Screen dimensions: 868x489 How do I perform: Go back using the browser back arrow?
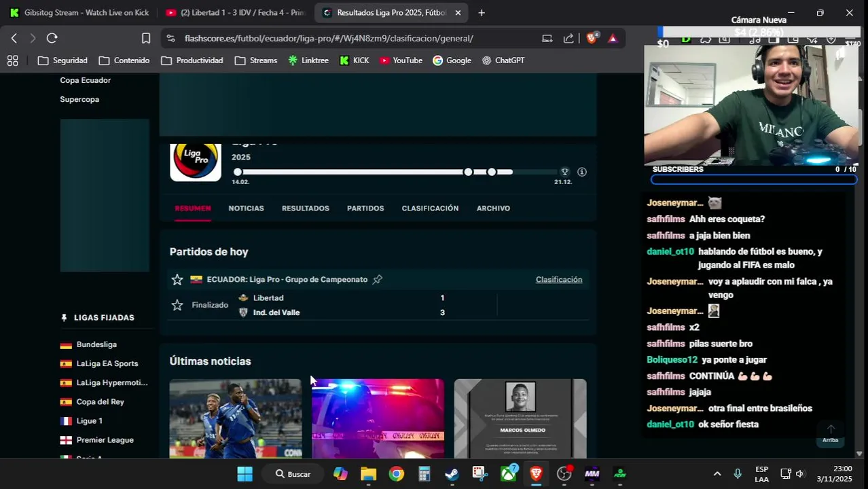[14, 38]
